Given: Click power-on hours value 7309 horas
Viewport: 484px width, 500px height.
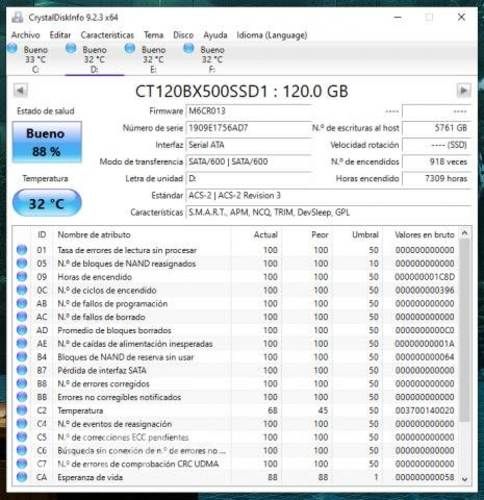Looking at the screenshot, I should click(436, 179).
